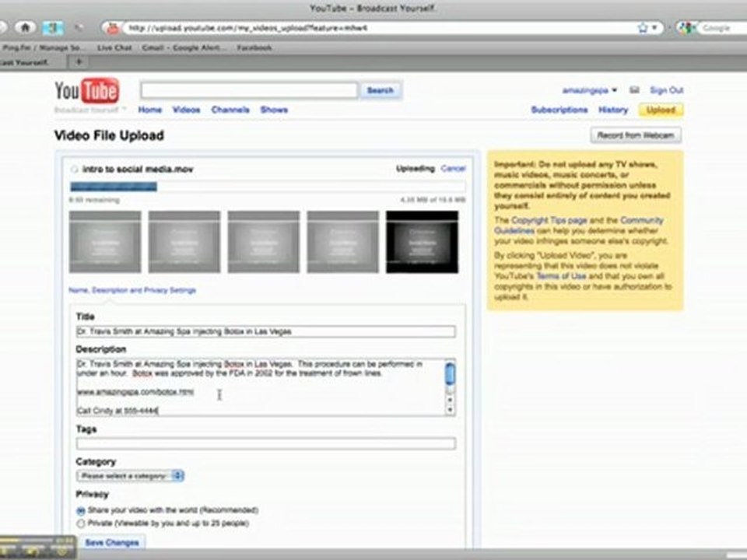Click the Search button
This screenshot has width=747, height=560.
click(381, 90)
